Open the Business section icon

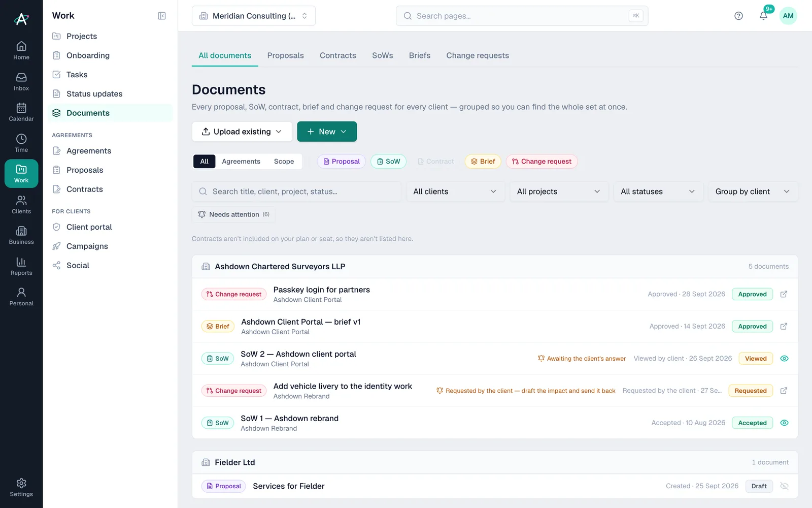point(21,235)
